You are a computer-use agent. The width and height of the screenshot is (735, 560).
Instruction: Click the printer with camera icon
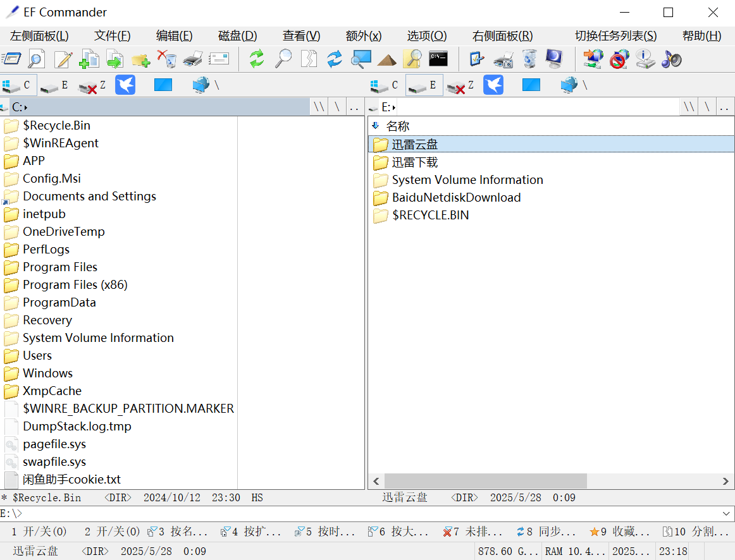(x=503, y=60)
